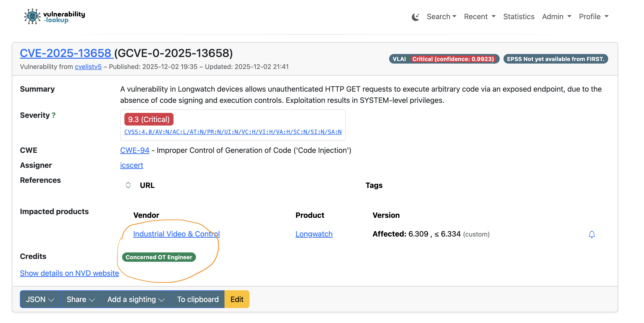Click the notification bell for Longwatch
Viewport: 644px width, 323px height.
click(x=591, y=234)
